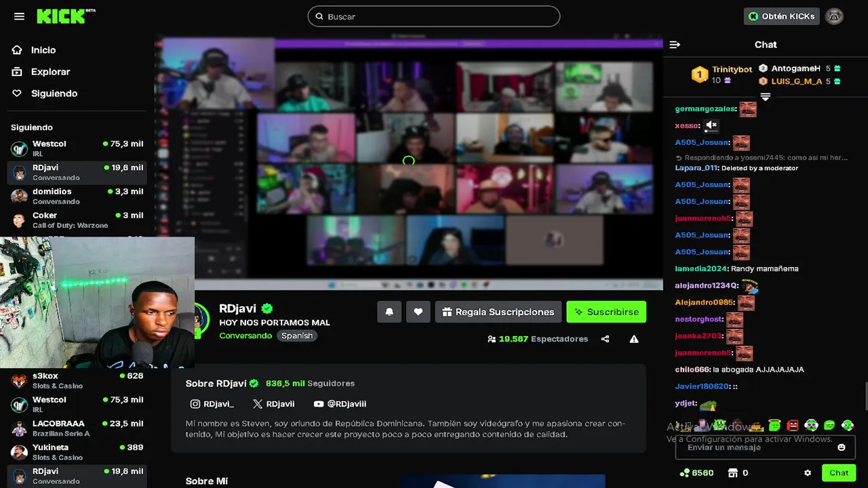Open Coker Call of Duty: Warzone channel
The image size is (868, 488).
77,220
